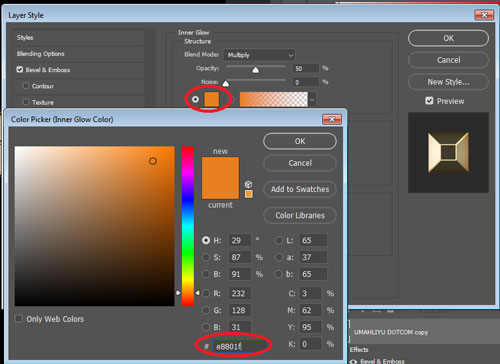500x364 pixels.
Task: Click the M magenta field showing 62
Action: (x=311, y=310)
